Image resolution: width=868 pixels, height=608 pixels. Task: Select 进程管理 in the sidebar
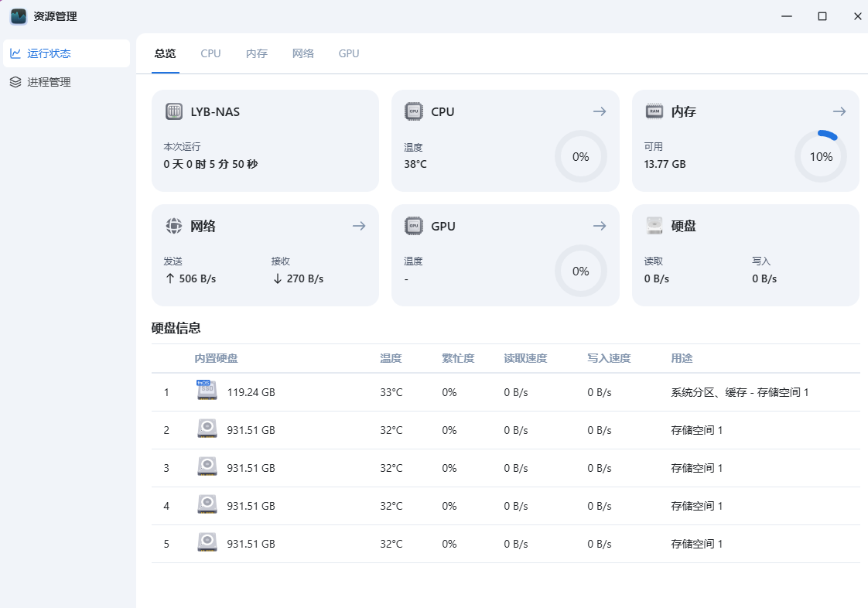pyautogui.click(x=50, y=82)
